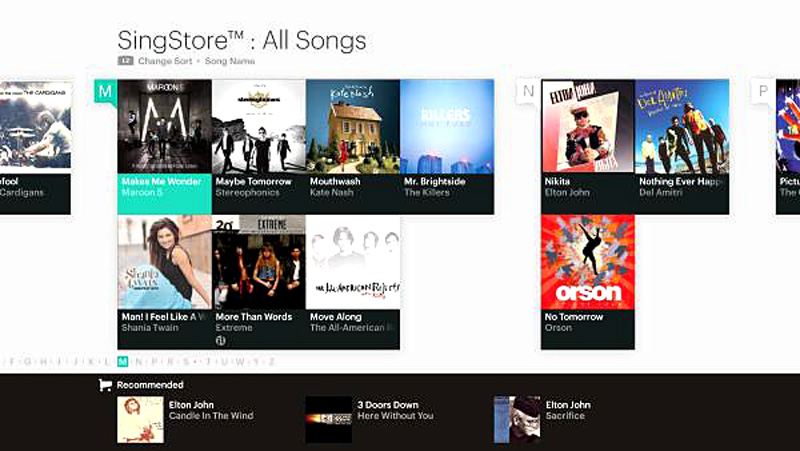Click the L2 Change Sort button icon
The width and height of the screenshot is (800, 451).
tap(126, 61)
